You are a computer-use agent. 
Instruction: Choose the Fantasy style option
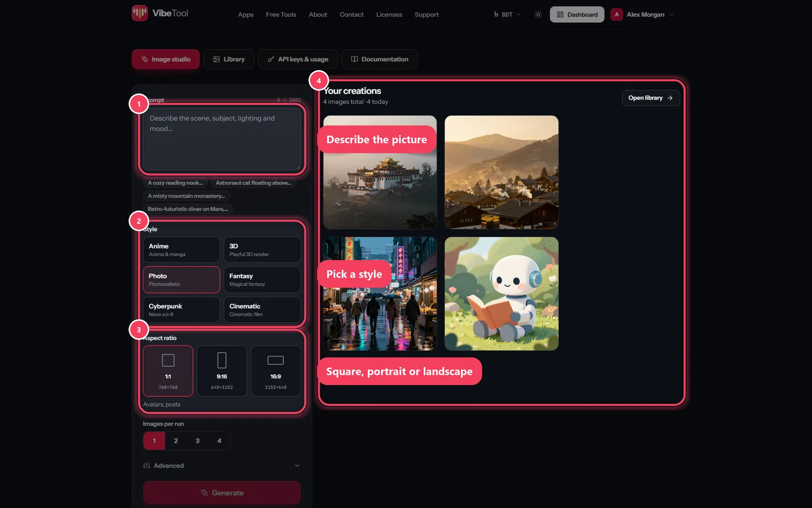coord(262,280)
